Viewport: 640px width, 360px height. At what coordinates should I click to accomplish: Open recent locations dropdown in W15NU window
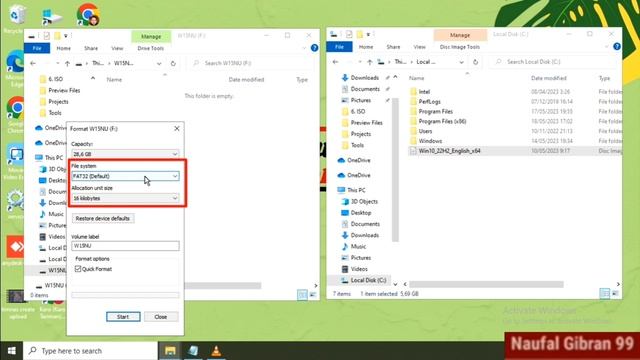58,63
